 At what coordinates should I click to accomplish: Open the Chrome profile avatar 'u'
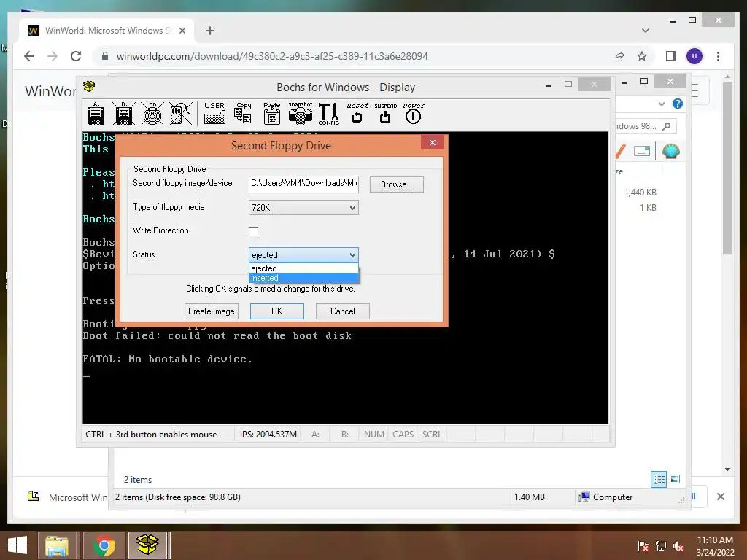click(694, 56)
